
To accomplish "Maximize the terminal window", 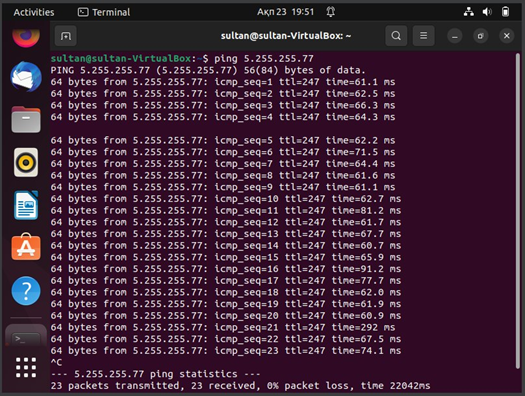I will click(x=480, y=36).
